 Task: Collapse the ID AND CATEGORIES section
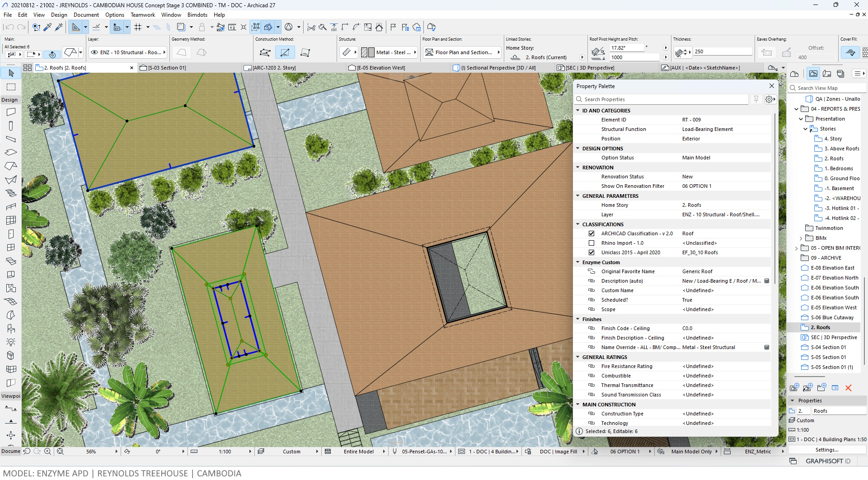coord(578,111)
